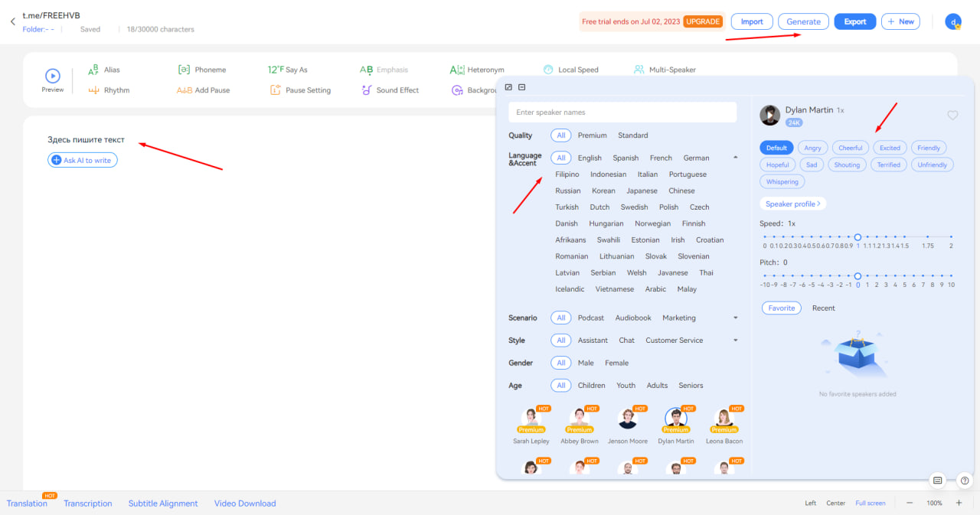980x515 pixels.
Task: Align text Center
Action: [x=835, y=504]
